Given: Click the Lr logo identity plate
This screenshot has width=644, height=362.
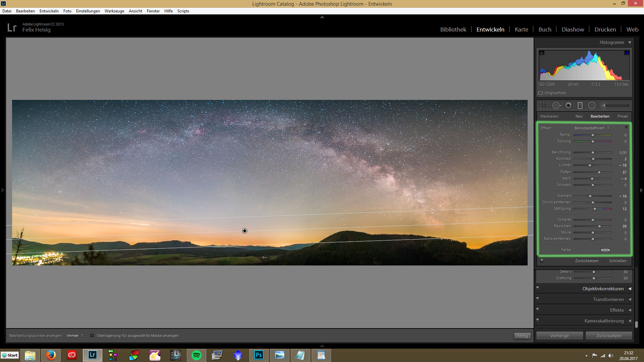Looking at the screenshot, I should (12, 27).
